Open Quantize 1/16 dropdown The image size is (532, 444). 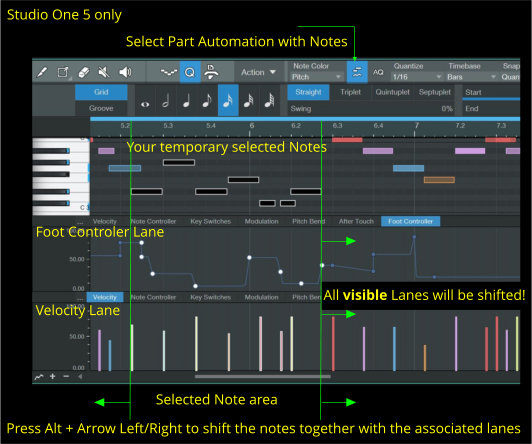417,77
